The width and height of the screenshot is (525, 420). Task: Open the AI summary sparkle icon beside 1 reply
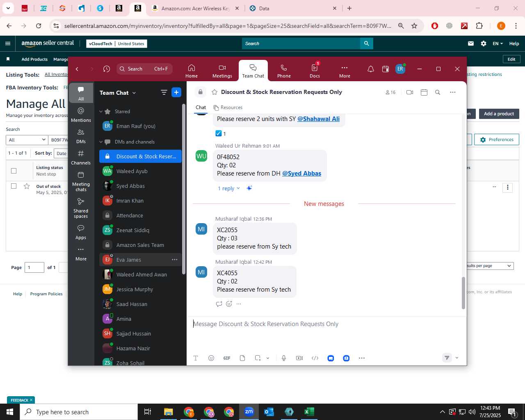click(249, 188)
